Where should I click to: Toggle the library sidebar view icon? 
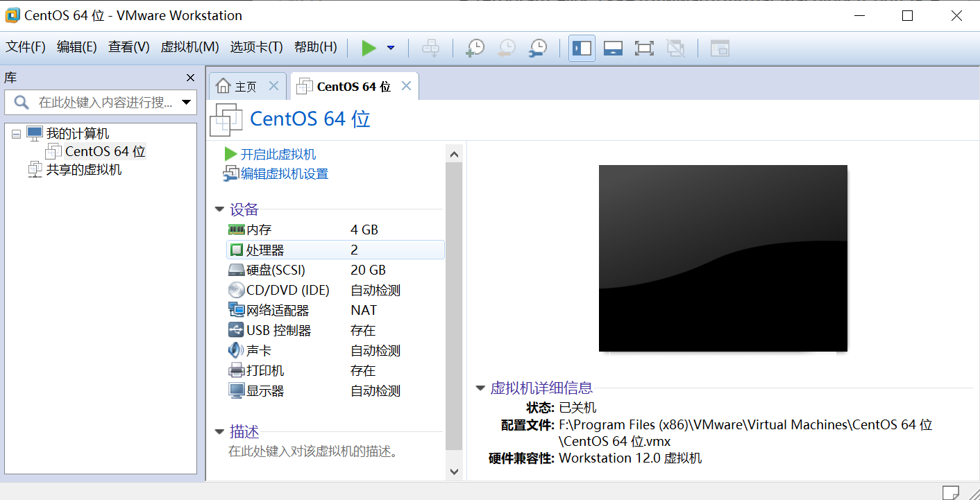582,48
